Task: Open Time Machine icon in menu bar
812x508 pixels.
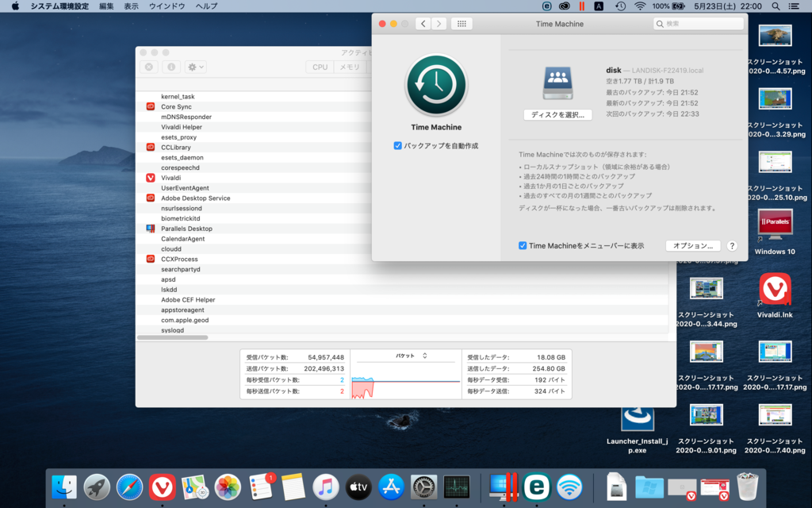Action: 620,6
